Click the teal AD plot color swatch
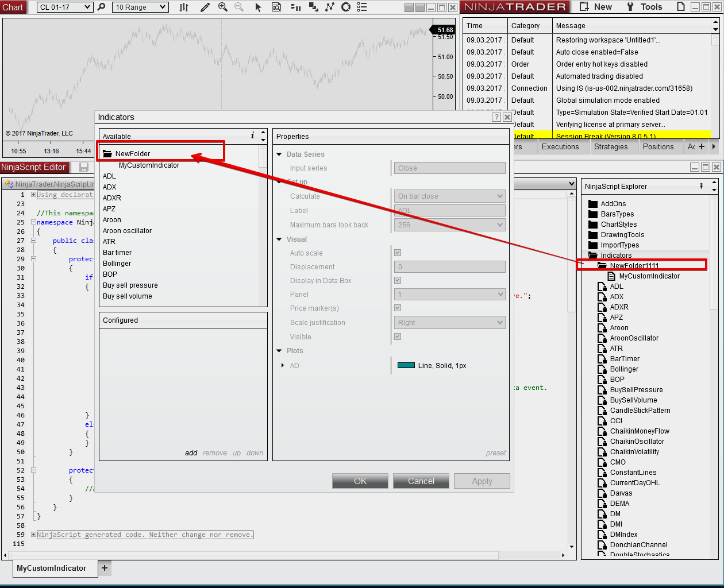The width and height of the screenshot is (724, 588). pyautogui.click(x=406, y=365)
